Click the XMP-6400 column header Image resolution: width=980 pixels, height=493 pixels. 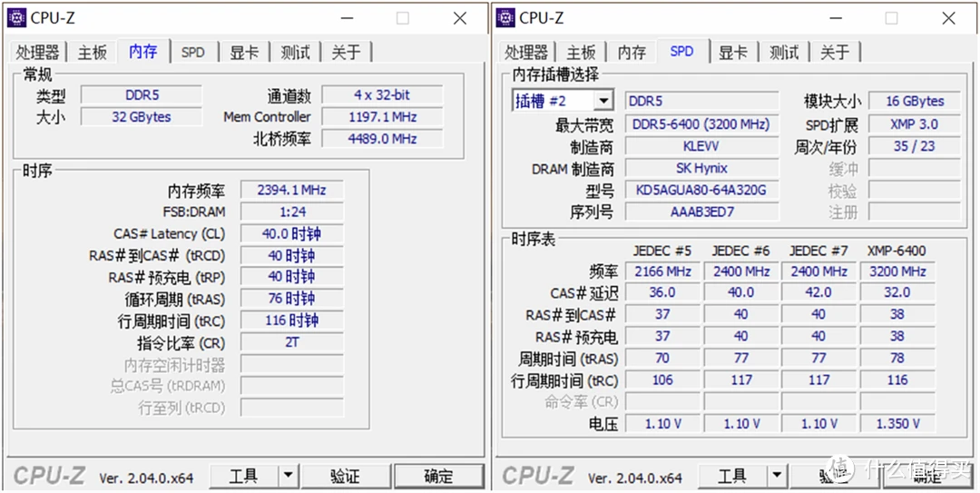coord(897,251)
